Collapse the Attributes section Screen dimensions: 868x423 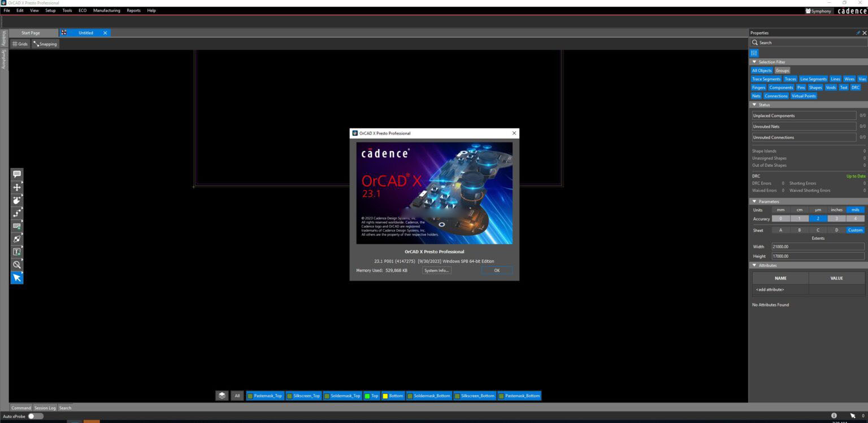(754, 265)
